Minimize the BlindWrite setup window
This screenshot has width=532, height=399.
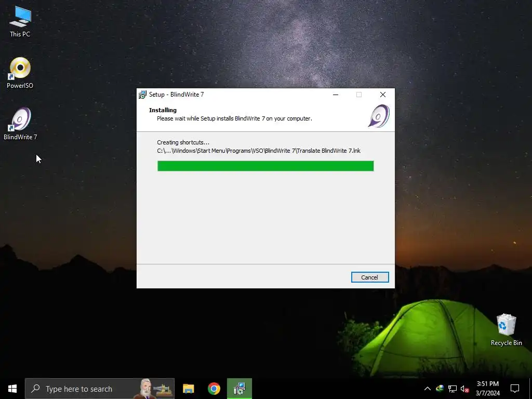click(336, 95)
